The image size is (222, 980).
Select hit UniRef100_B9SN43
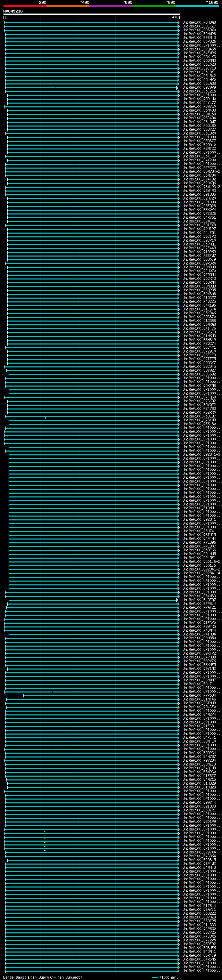pos(199,38)
